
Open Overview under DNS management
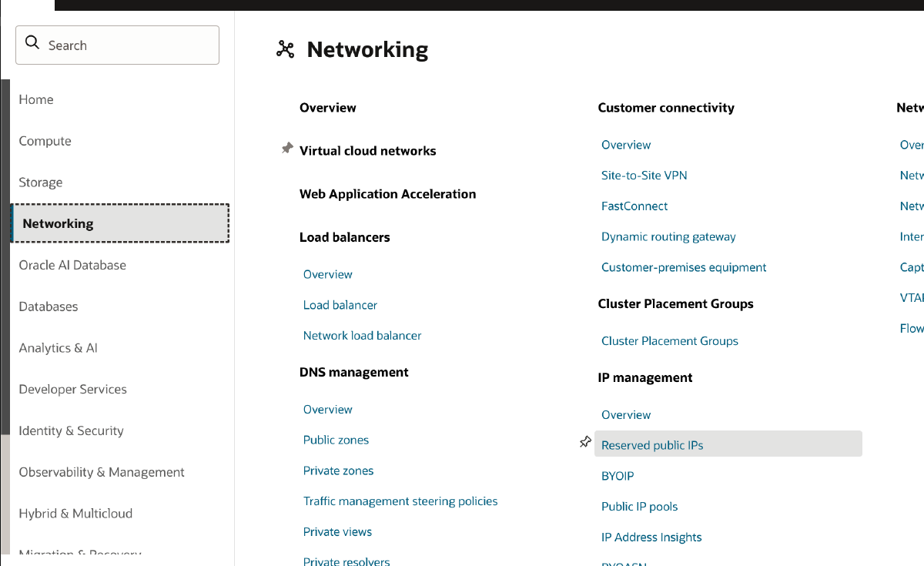tap(328, 410)
